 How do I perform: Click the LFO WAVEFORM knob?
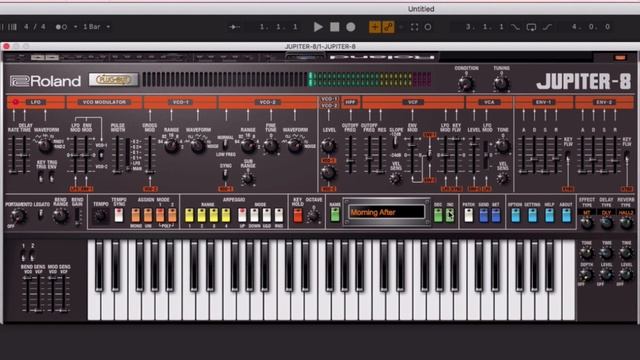tap(45, 145)
